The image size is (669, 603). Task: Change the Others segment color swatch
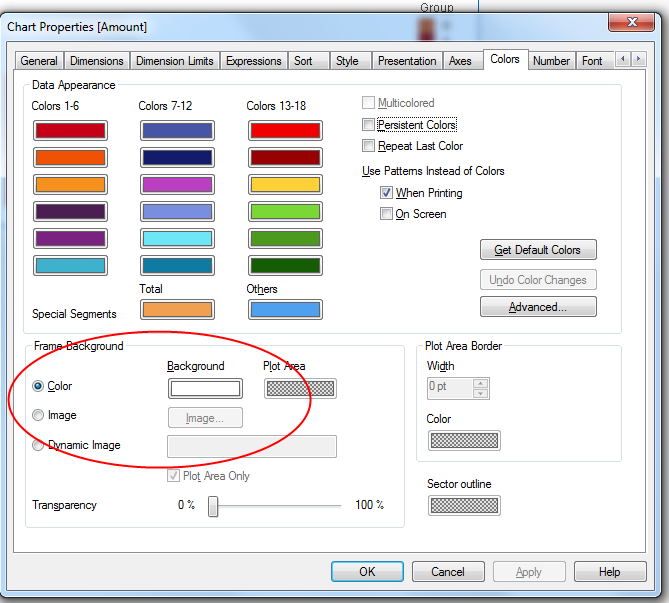click(285, 309)
